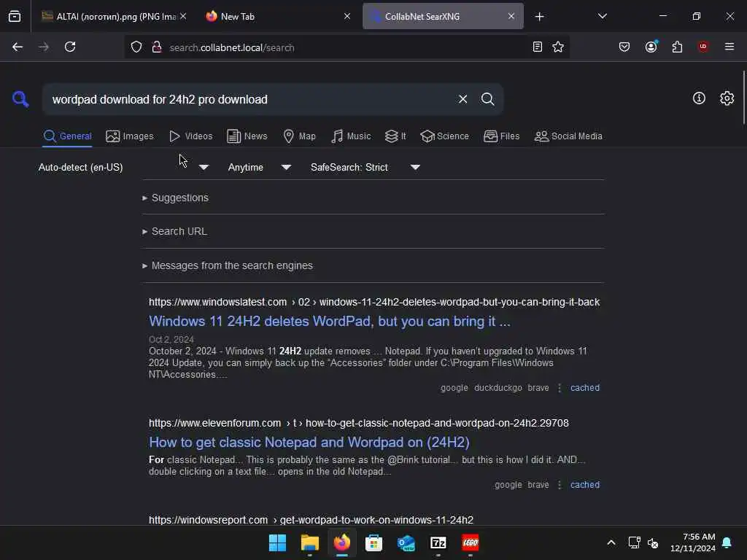Select the Files search category
Image resolution: width=747 pixels, height=560 pixels.
point(501,136)
